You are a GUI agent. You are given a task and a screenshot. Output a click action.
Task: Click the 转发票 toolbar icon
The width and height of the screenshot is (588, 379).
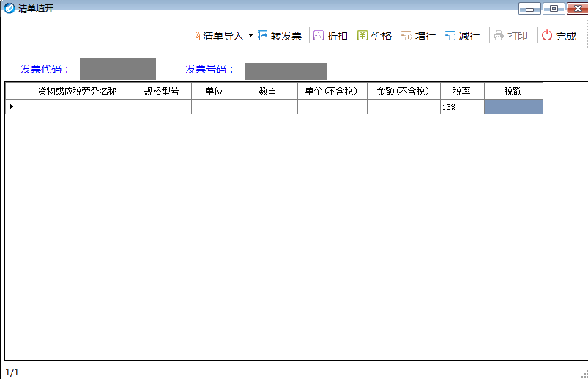(262, 36)
